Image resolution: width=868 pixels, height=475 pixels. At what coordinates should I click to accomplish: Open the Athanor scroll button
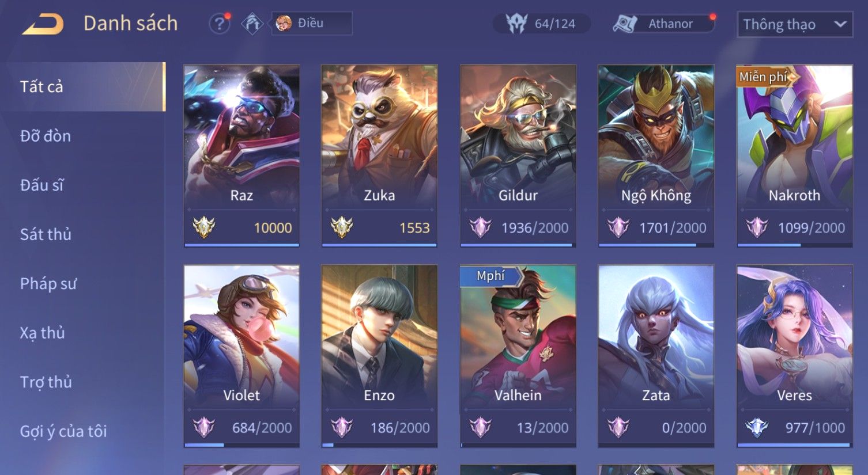(x=664, y=24)
